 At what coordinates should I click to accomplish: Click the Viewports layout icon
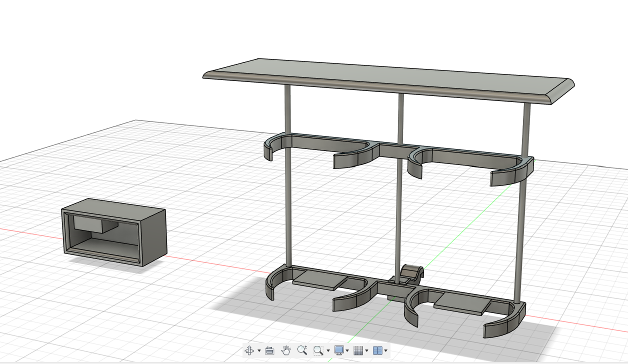[x=377, y=350]
